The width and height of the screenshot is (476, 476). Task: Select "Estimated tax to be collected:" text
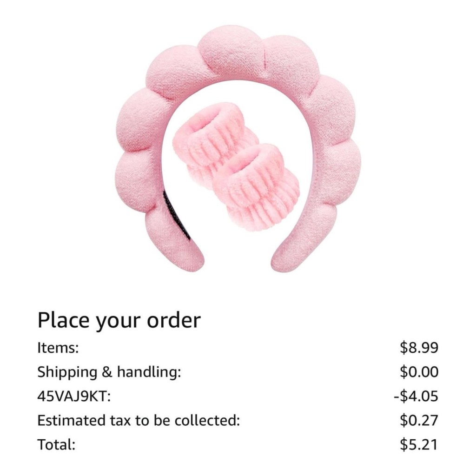tap(139, 420)
